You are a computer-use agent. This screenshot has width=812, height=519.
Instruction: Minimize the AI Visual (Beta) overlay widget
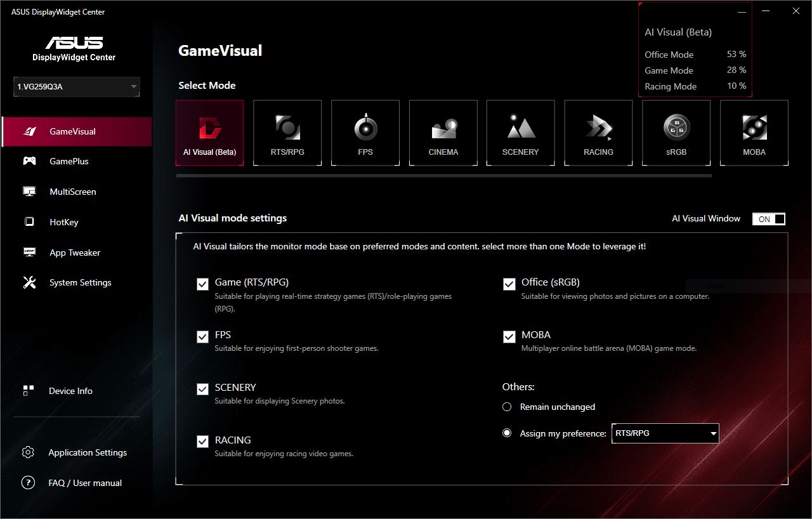(x=742, y=11)
